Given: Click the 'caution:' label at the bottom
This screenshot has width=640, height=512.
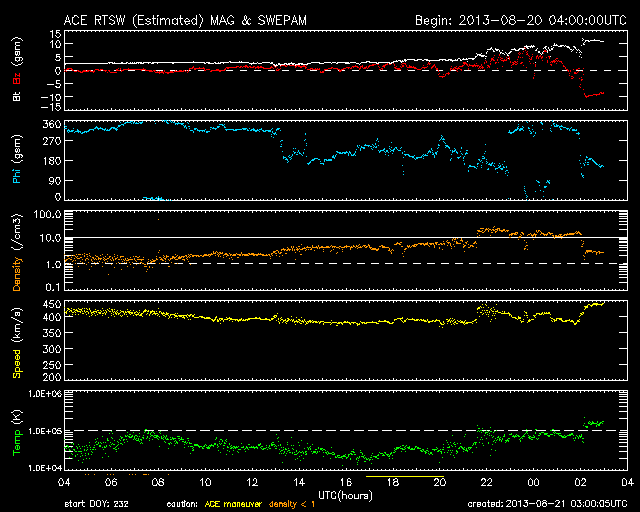Looking at the screenshot, I should click(182, 504).
